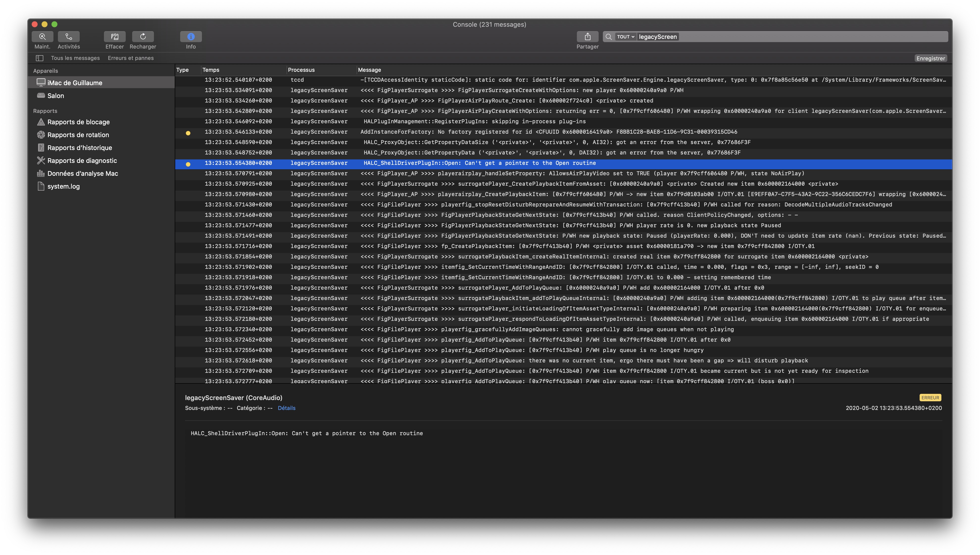The height and width of the screenshot is (555, 980).
Task: Select row with time 13:23:53.534091+0200
Action: (x=563, y=90)
